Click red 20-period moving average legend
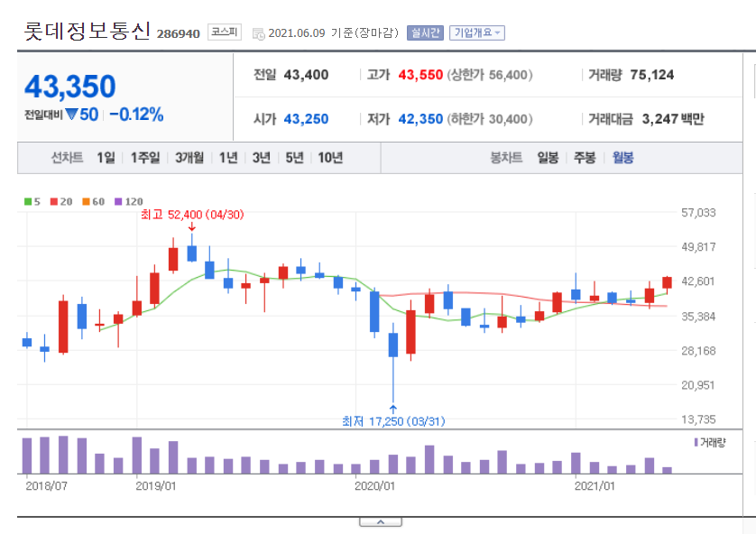756x534 pixels. tap(61, 201)
